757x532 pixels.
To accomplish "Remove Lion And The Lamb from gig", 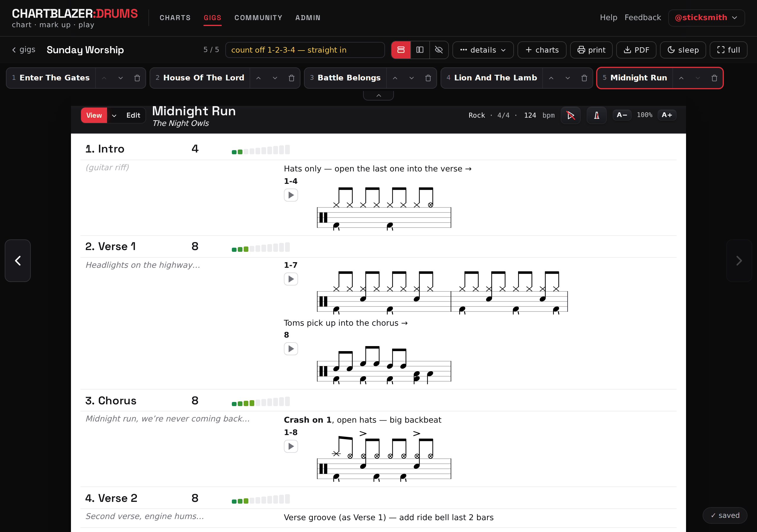I will 584,78.
